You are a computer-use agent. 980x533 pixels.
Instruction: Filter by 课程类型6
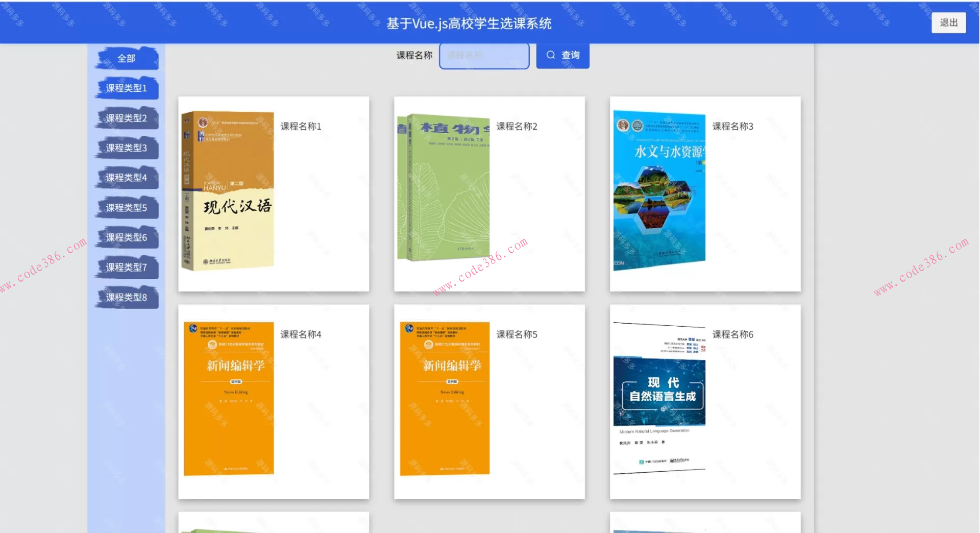tap(127, 237)
